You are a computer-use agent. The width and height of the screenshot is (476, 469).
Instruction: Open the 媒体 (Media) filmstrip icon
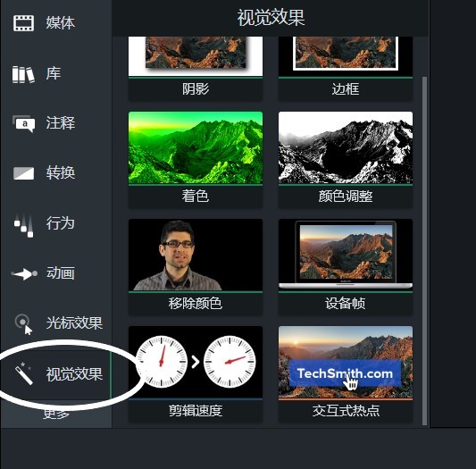[x=23, y=23]
